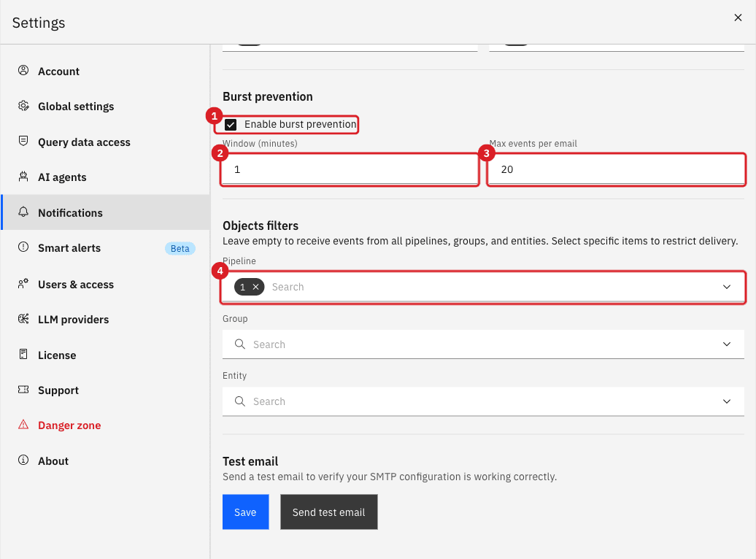Click the Account user icon
The width and height of the screenshot is (756, 559).
pos(23,70)
